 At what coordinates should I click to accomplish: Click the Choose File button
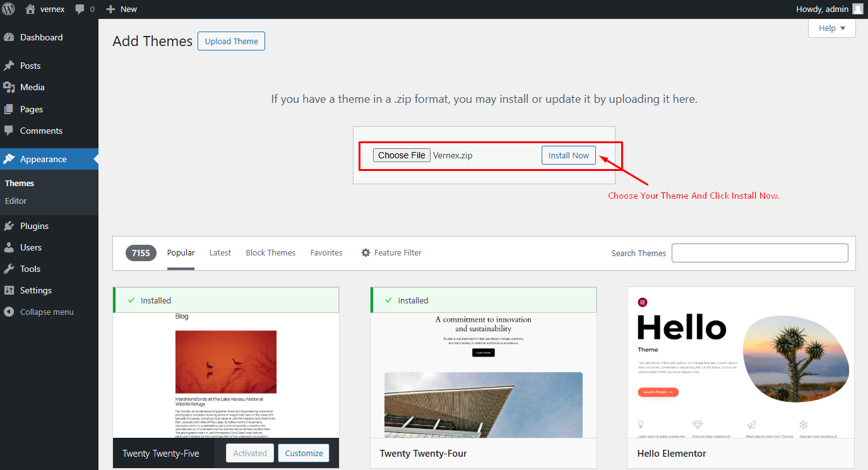pos(401,155)
